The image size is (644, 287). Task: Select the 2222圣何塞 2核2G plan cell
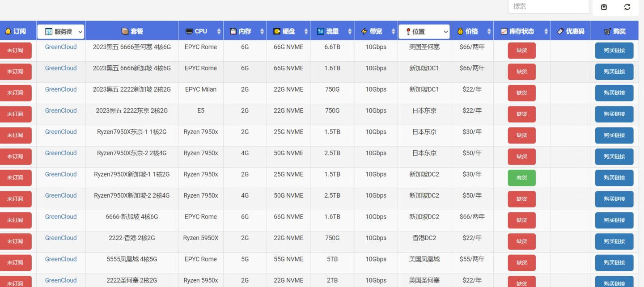pyautogui.click(x=132, y=280)
